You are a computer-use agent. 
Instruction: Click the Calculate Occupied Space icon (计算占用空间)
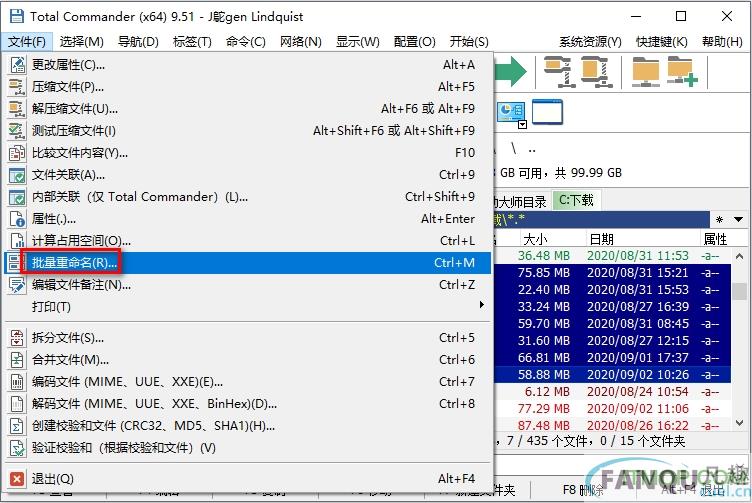(x=17, y=241)
